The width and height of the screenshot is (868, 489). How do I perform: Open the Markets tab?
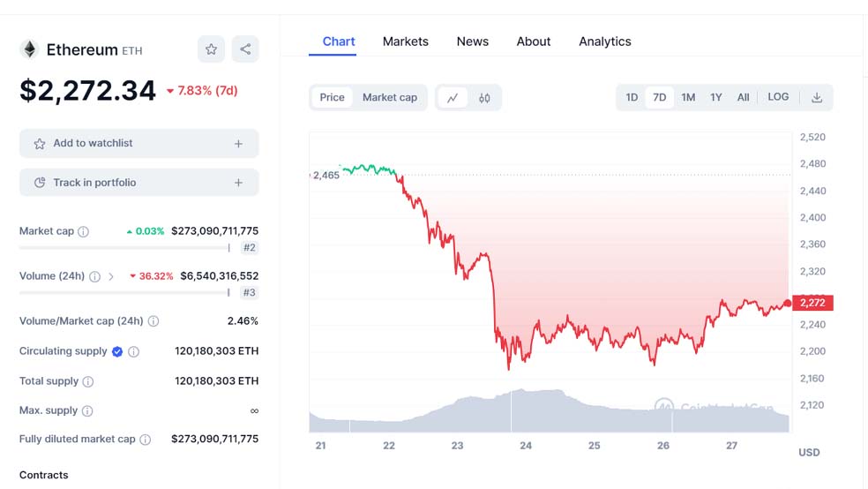tap(406, 41)
